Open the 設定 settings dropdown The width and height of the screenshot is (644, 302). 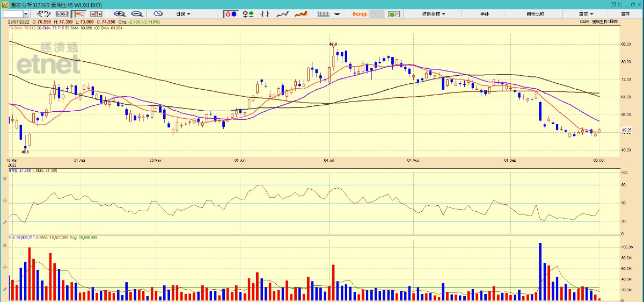[x=586, y=14]
